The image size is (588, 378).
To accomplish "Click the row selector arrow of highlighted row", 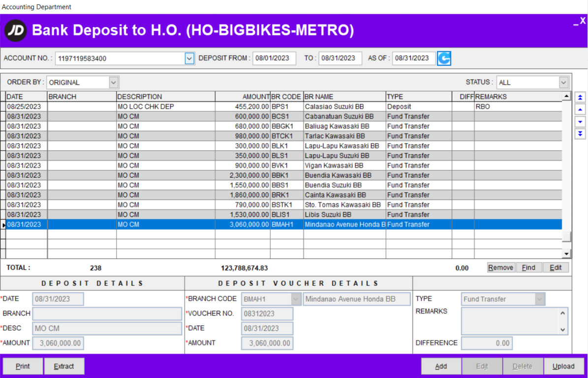I will [3, 224].
